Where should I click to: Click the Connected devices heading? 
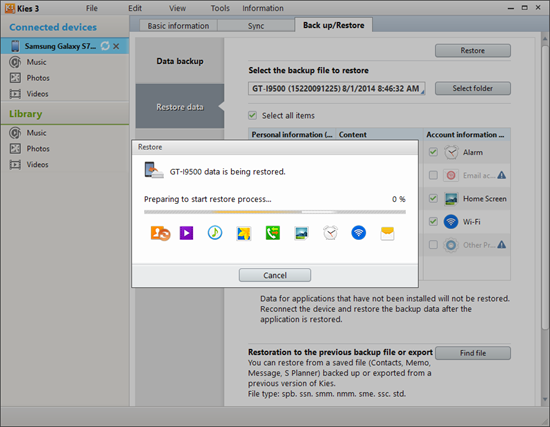click(x=53, y=27)
